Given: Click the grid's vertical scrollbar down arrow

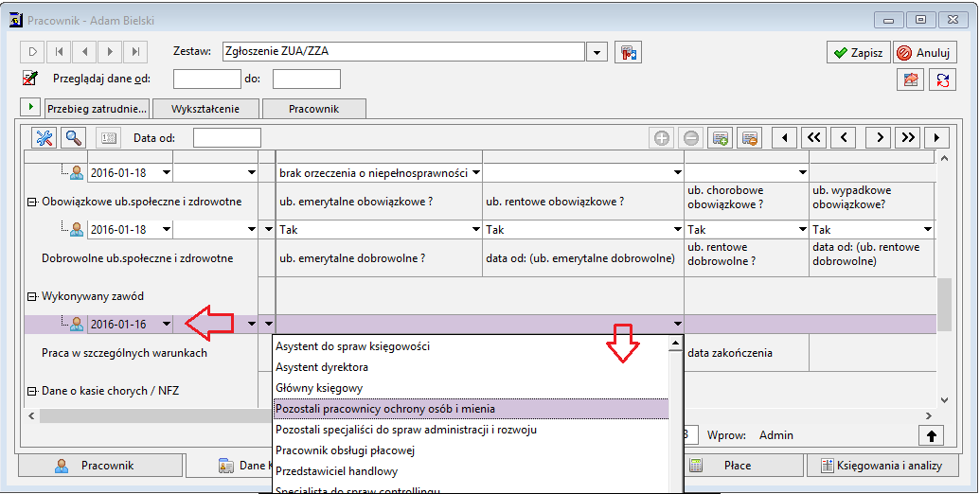Looking at the screenshot, I should coord(944,400).
